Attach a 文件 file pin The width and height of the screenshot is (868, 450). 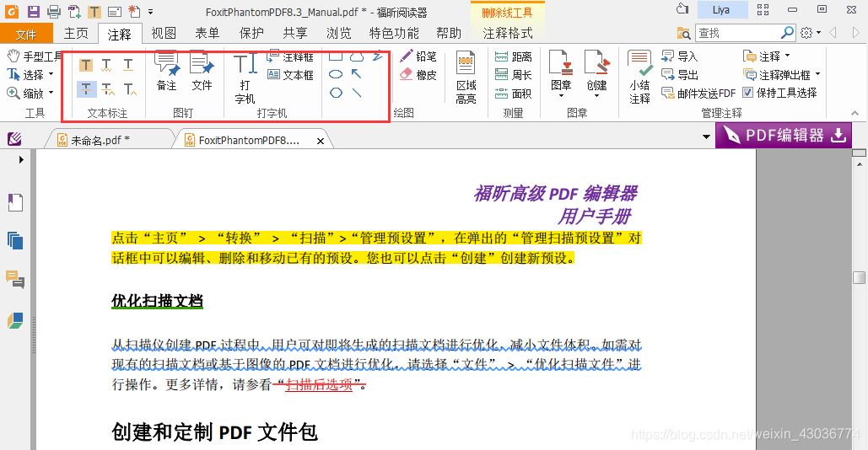point(202,70)
